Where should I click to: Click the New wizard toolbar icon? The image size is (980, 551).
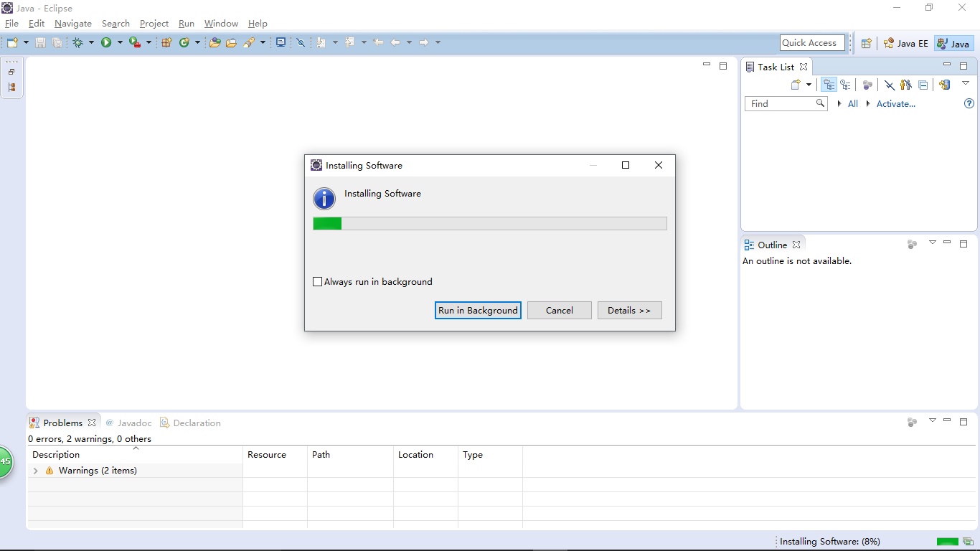point(12,42)
